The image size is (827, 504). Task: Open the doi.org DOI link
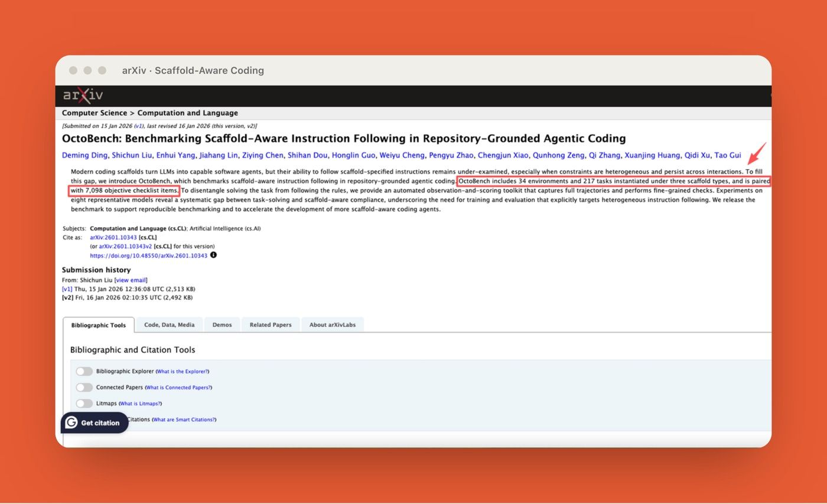(149, 256)
